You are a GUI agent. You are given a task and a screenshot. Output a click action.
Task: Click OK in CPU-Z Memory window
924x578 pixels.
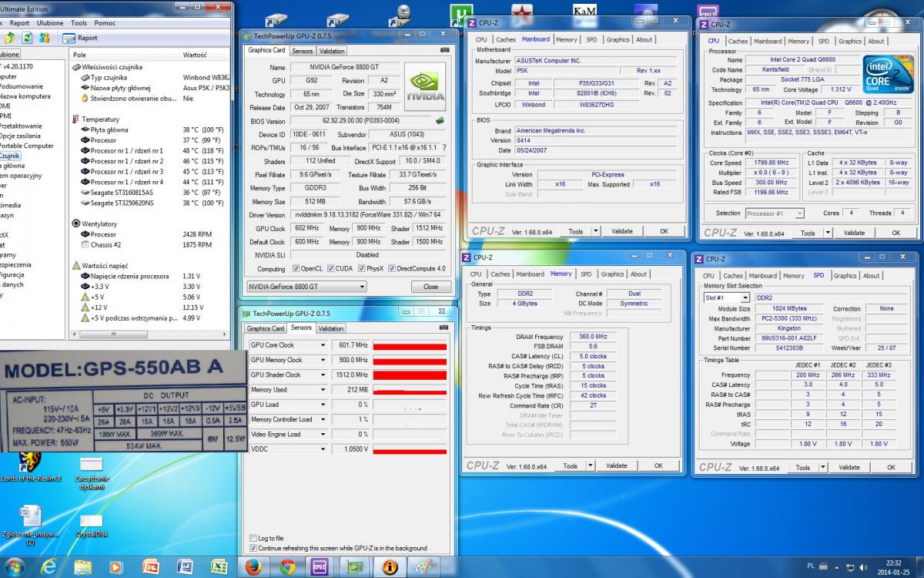(x=658, y=465)
